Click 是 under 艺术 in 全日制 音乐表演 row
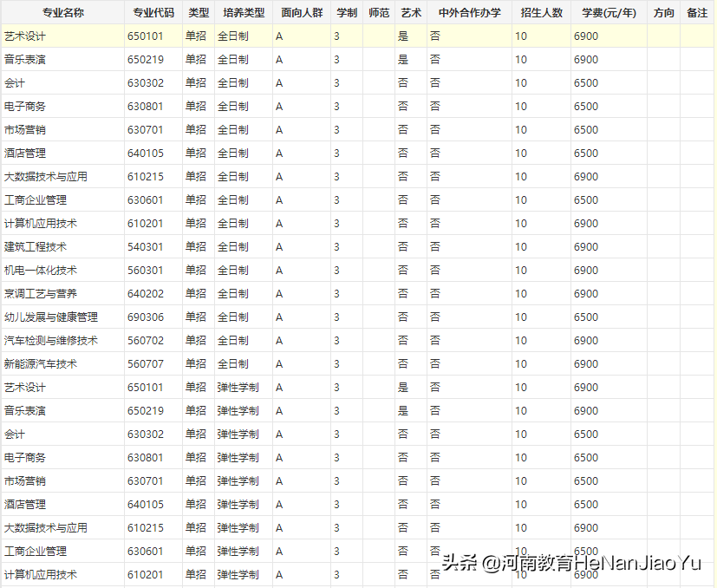717x588 pixels. tap(403, 60)
